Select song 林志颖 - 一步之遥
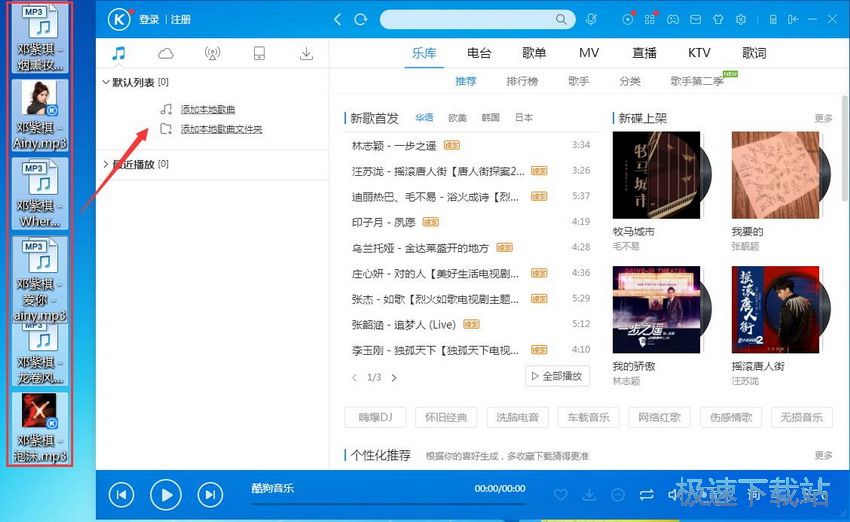This screenshot has width=850, height=522. 394,145
